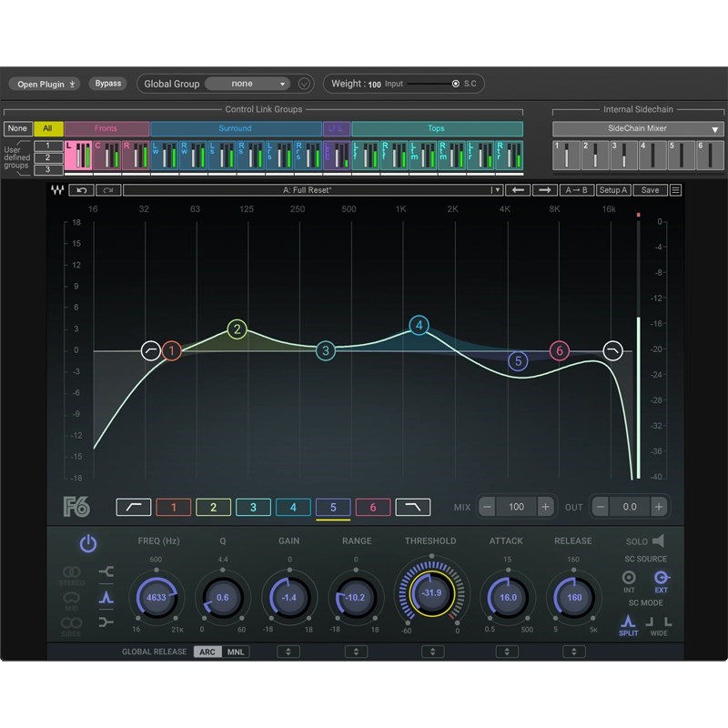The width and height of the screenshot is (728, 728).
Task: Select the bell filter shape icon
Action: [x=106, y=597]
